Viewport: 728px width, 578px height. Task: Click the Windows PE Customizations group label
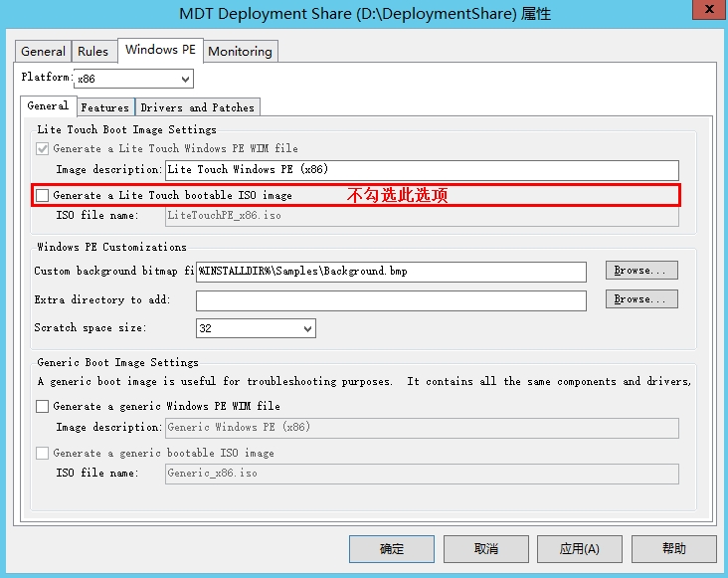coord(112,247)
